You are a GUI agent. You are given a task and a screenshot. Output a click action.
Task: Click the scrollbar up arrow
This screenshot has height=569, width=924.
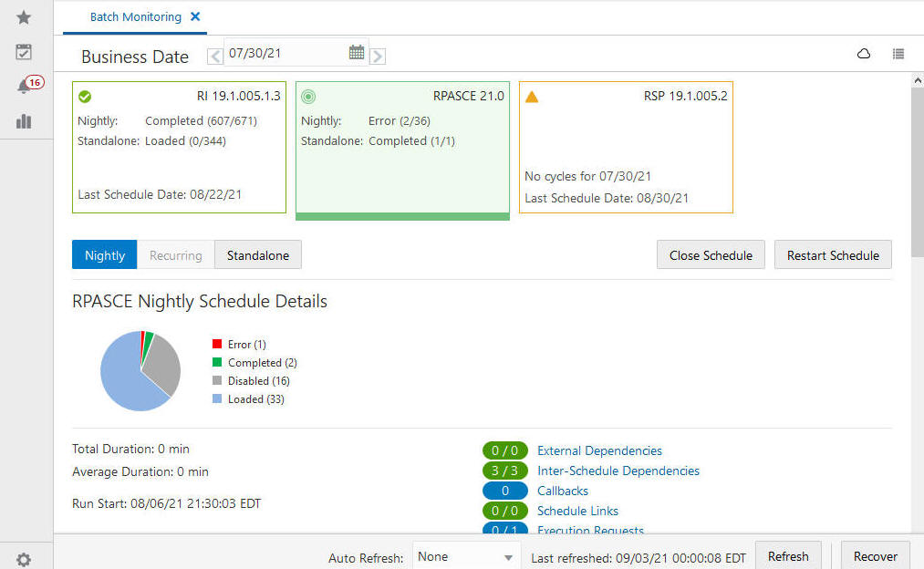tap(918, 80)
